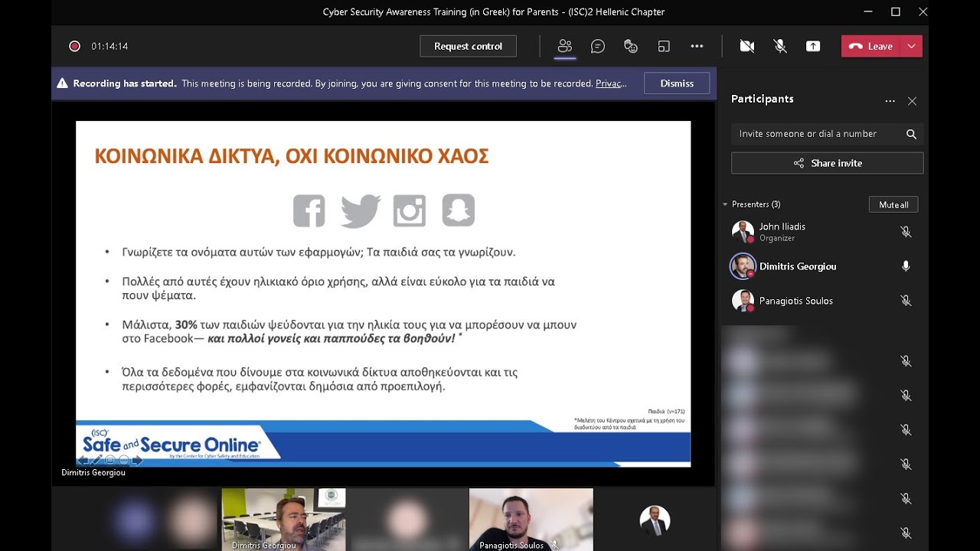Click the bold 30% text on slide

pyautogui.click(x=187, y=324)
